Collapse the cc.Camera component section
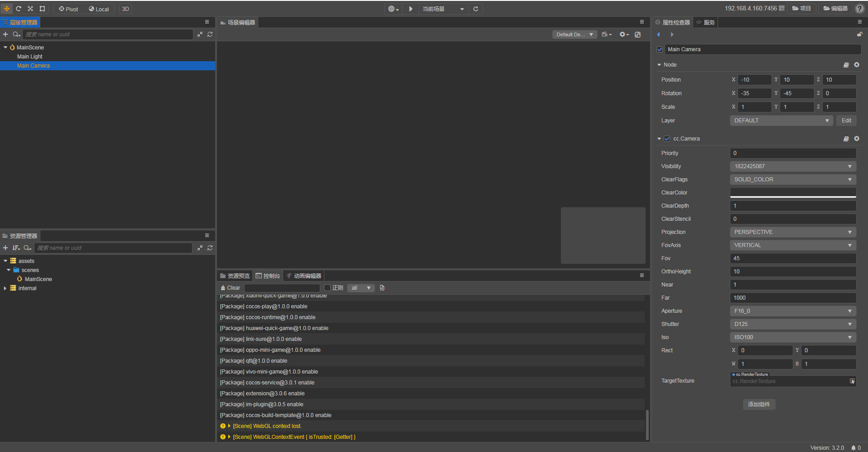The image size is (868, 452). [x=659, y=139]
